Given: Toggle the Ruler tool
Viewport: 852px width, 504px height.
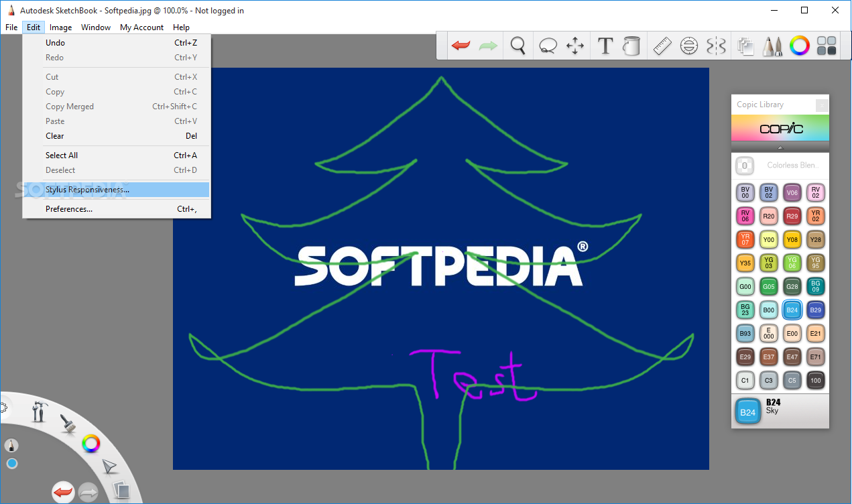Looking at the screenshot, I should click(x=662, y=46).
